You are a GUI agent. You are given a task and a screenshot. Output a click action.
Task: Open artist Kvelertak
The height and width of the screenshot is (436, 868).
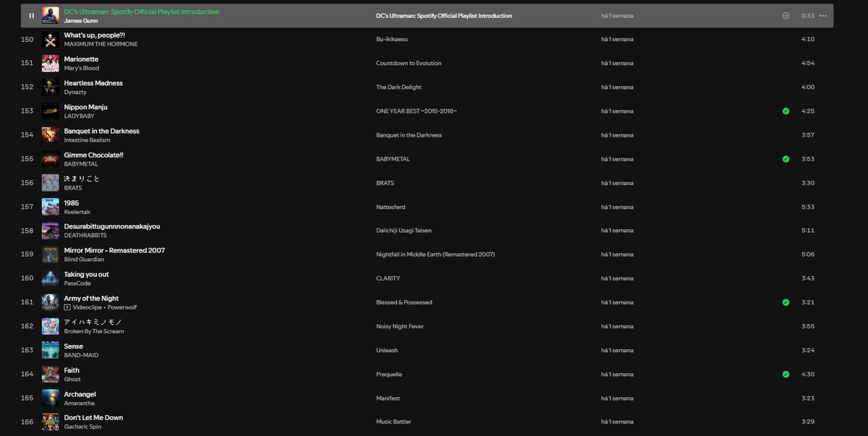coord(76,212)
